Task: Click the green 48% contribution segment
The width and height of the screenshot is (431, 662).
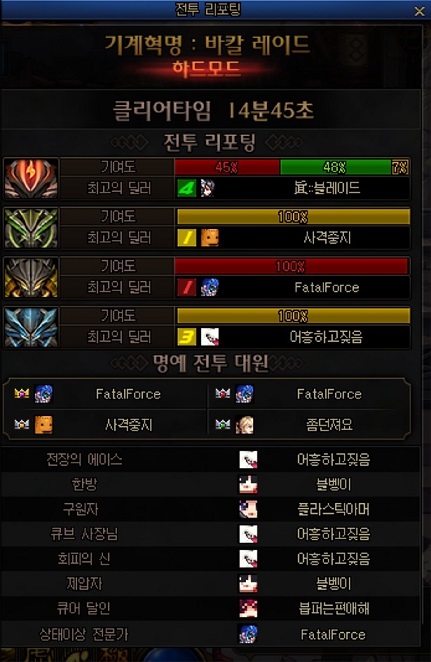Action: (336, 167)
